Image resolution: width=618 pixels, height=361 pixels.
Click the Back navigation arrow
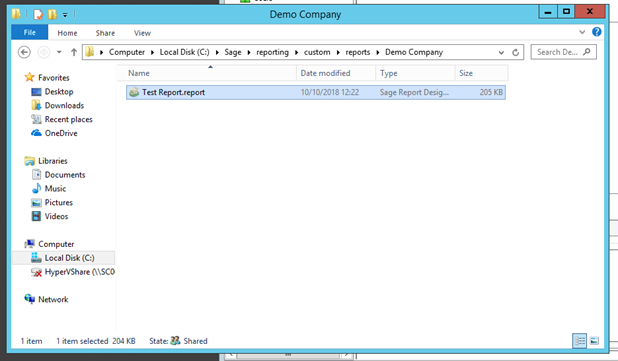coord(24,52)
